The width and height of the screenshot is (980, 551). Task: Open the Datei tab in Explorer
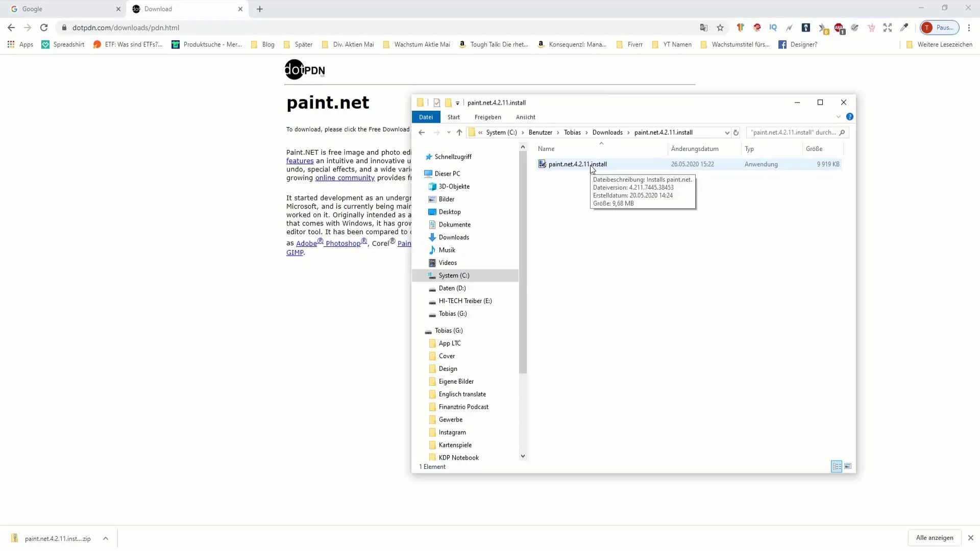point(426,117)
